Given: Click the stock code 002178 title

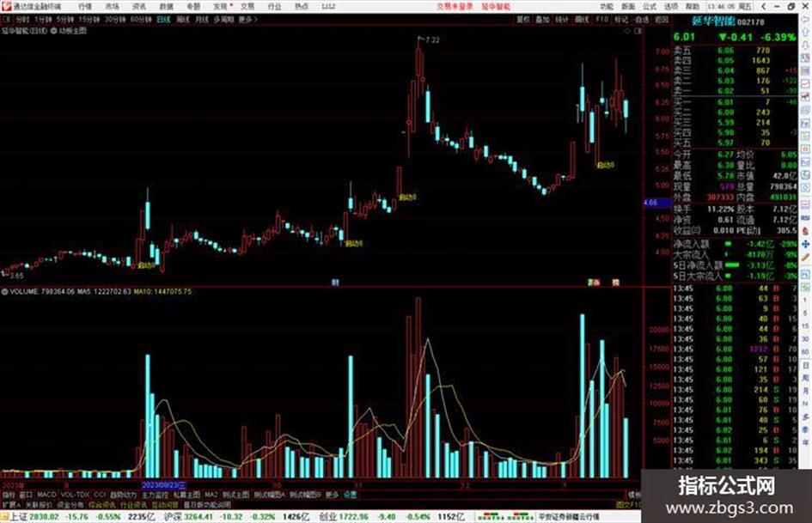Looking at the screenshot, I should [x=750, y=22].
